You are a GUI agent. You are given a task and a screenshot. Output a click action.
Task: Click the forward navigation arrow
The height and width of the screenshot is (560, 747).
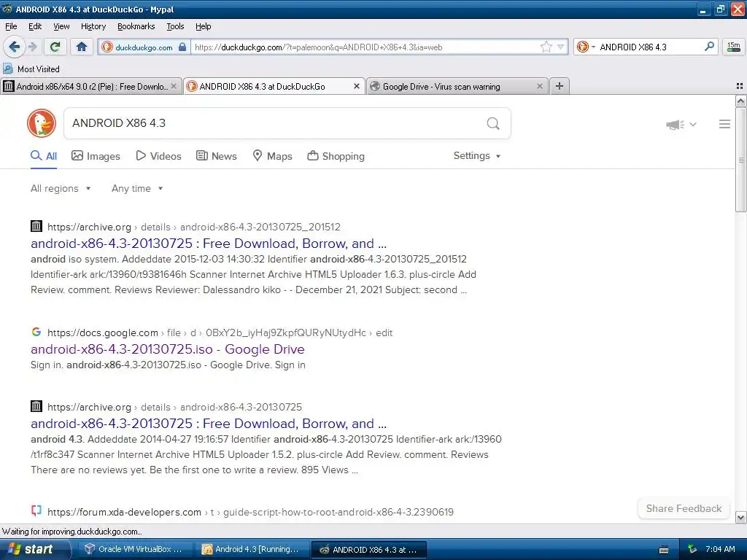33,47
